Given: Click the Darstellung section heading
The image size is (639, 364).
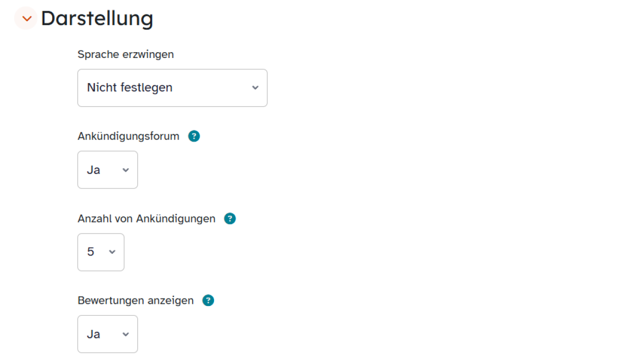Looking at the screenshot, I should pos(97,19).
